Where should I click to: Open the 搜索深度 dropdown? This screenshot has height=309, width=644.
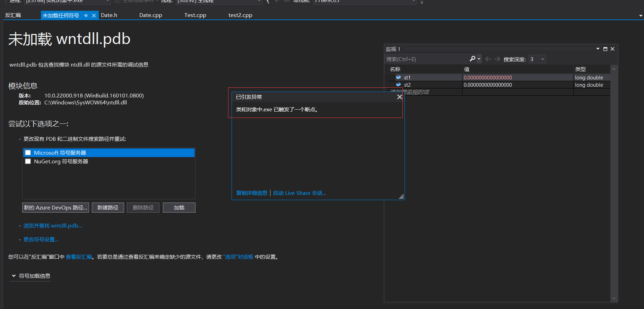(x=542, y=59)
